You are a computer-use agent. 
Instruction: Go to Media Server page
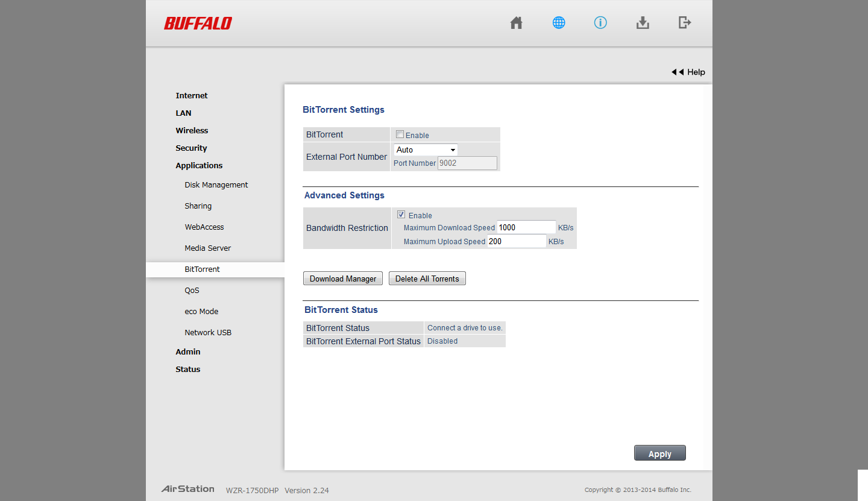(207, 248)
